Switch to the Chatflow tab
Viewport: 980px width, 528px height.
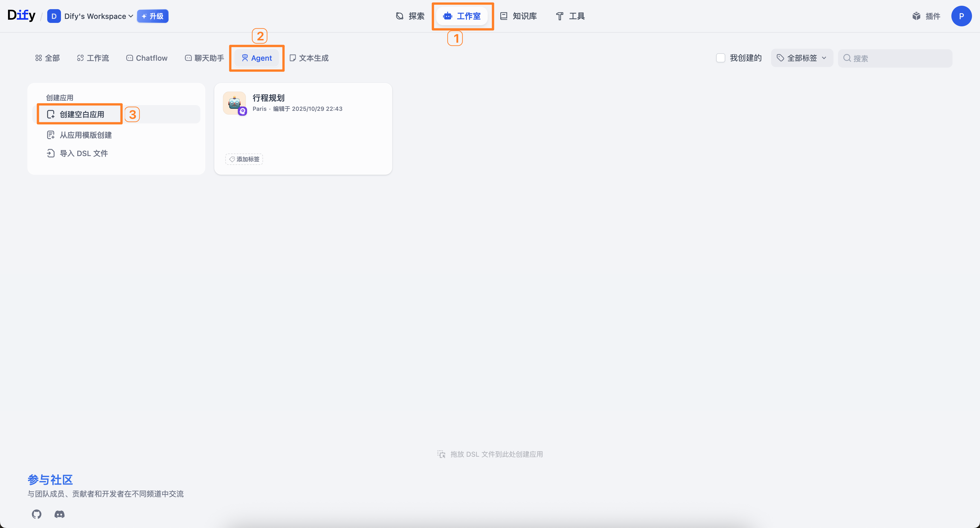pyautogui.click(x=147, y=58)
